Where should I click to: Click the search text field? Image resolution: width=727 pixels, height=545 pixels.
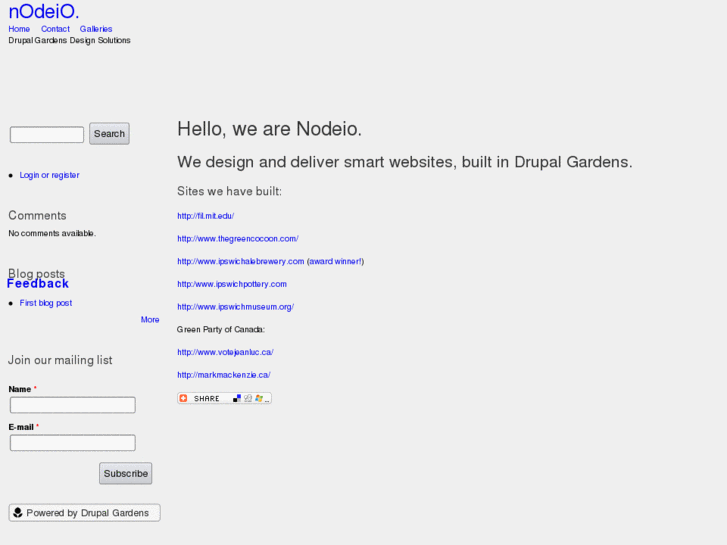pos(47,134)
